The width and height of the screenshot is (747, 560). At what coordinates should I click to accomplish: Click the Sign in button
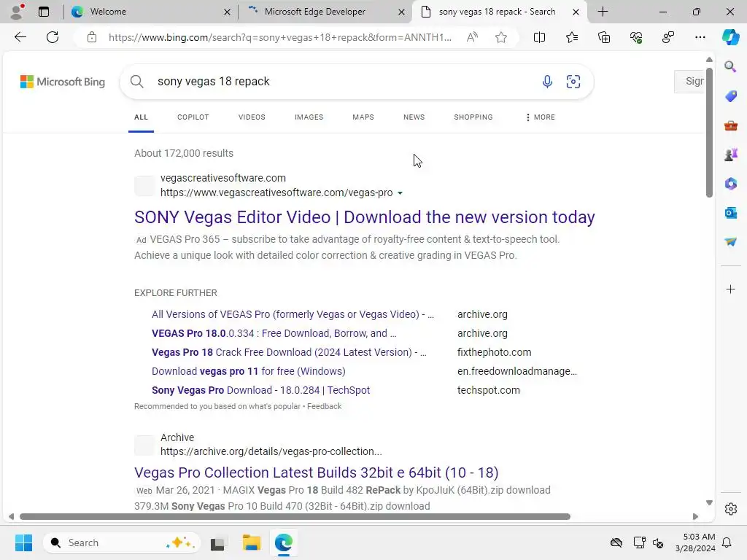[690, 82]
